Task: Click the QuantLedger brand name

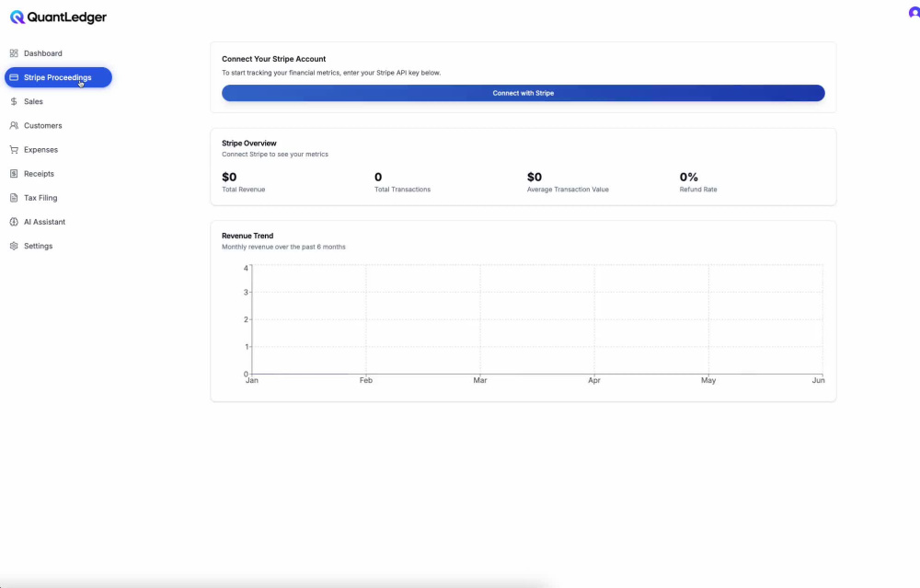Action: pos(67,17)
